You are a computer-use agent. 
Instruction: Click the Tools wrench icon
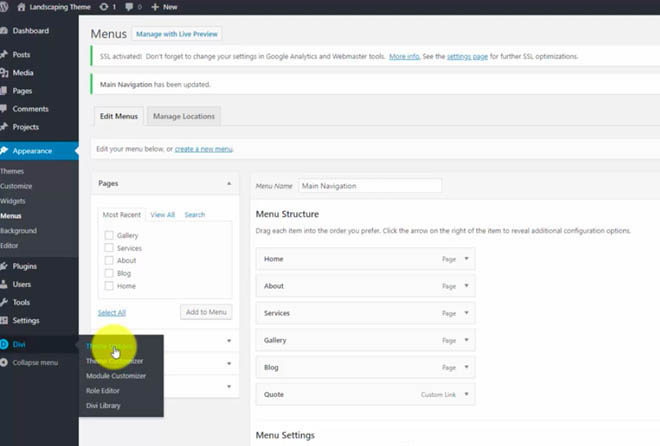pyautogui.click(x=4, y=302)
